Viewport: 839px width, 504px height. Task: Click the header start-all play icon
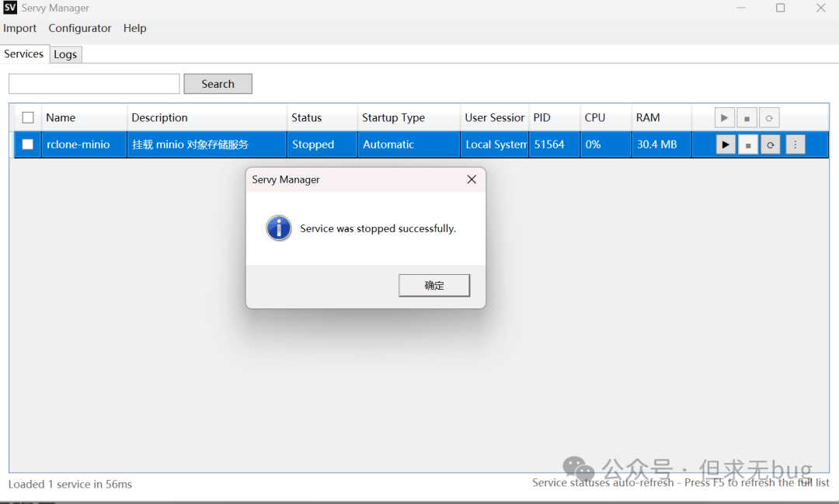point(724,118)
